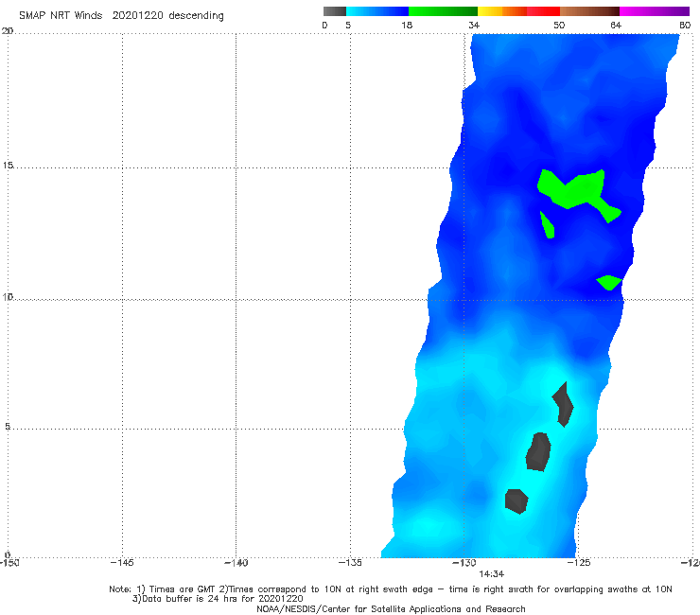Screen dimensions: 700x615
Task: Click the latitude axis label '10'
Action: tap(8, 296)
